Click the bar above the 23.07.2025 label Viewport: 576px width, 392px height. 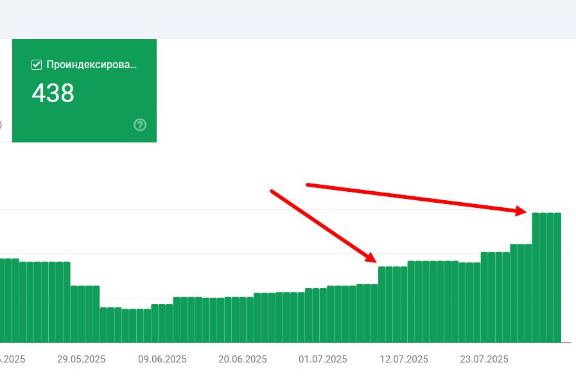pos(484,297)
